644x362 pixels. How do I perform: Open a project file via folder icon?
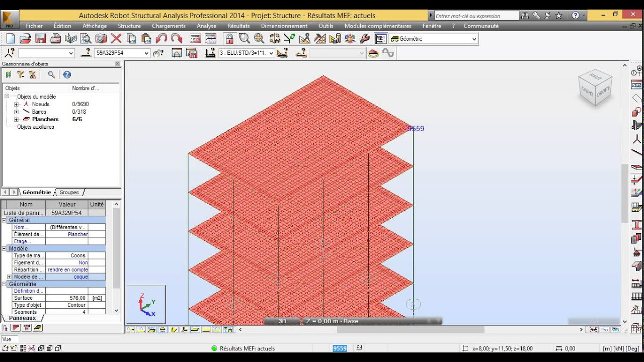26,39
